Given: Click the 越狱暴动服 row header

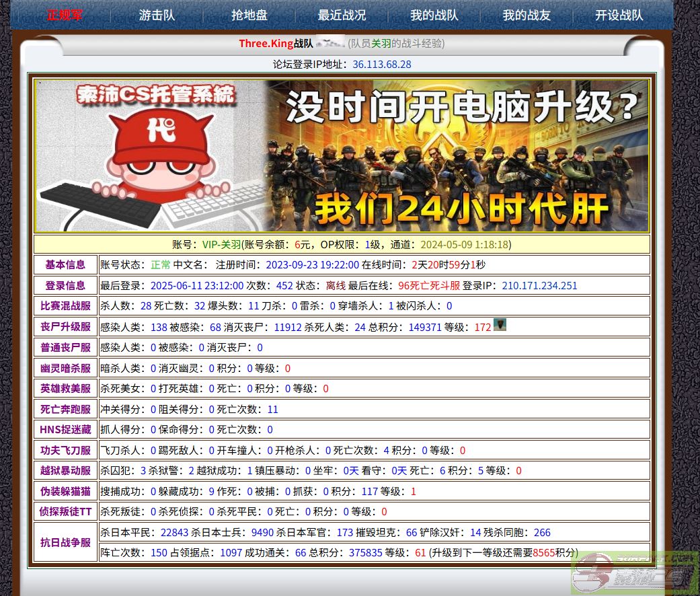Looking at the screenshot, I should 65,470.
